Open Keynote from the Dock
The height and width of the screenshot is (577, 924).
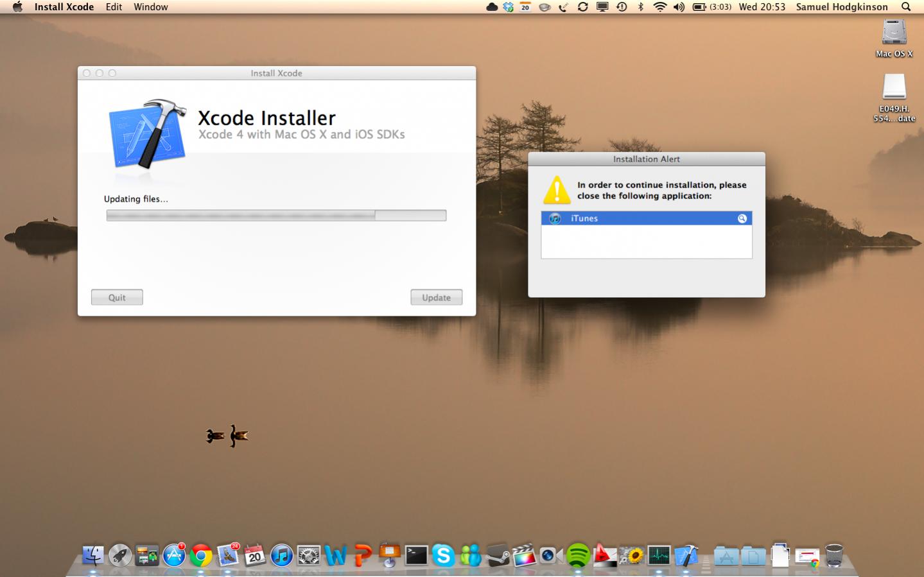point(390,555)
